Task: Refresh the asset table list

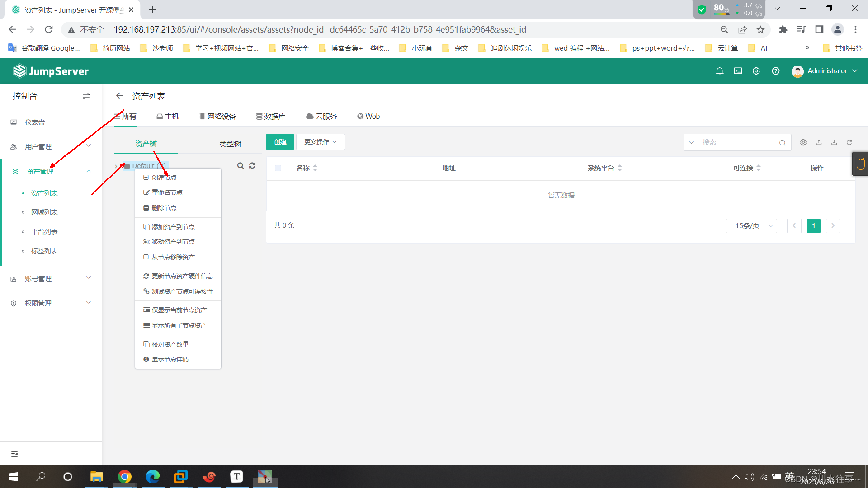Action: pyautogui.click(x=849, y=142)
